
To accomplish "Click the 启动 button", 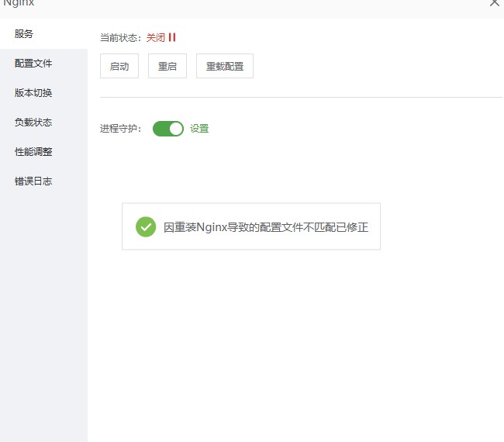I will [x=119, y=66].
